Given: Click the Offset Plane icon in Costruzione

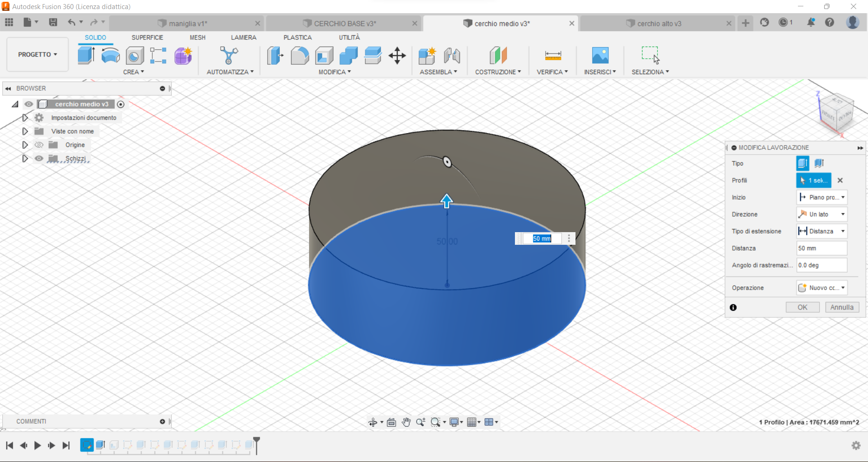Looking at the screenshot, I should coord(498,55).
